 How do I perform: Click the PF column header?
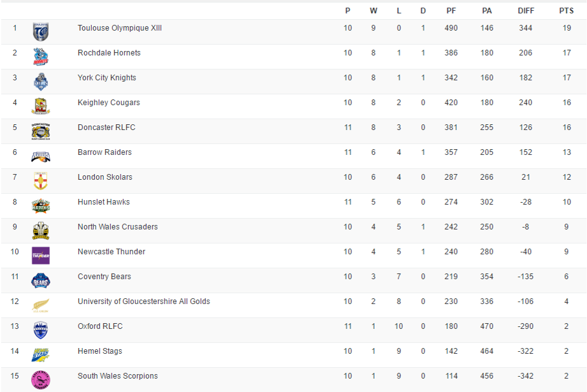[451, 10]
